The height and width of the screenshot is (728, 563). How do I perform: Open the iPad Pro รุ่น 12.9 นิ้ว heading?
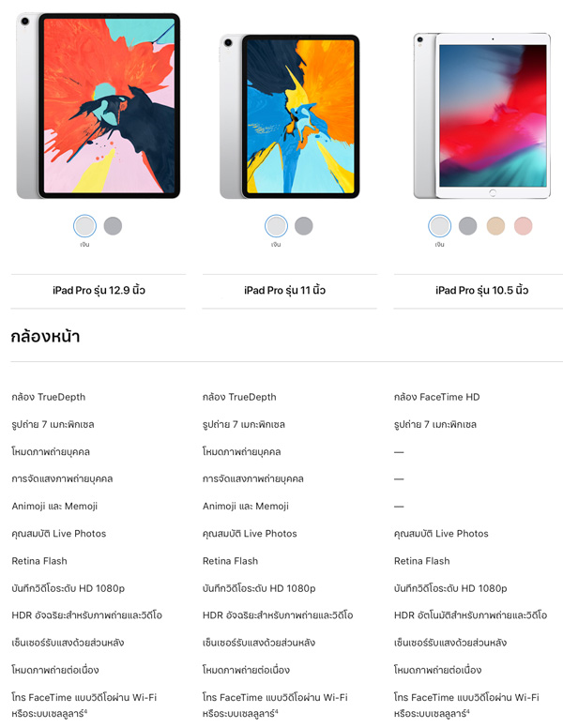(99, 291)
